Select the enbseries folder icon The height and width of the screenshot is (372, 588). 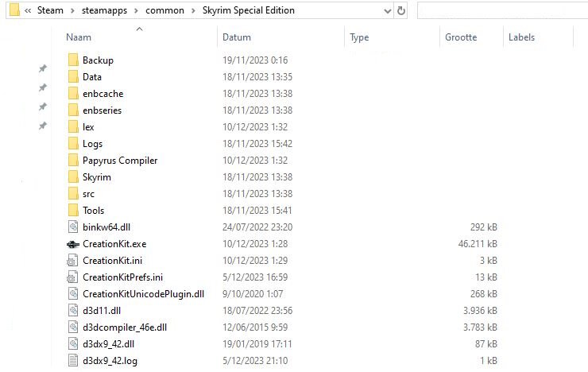pos(73,110)
